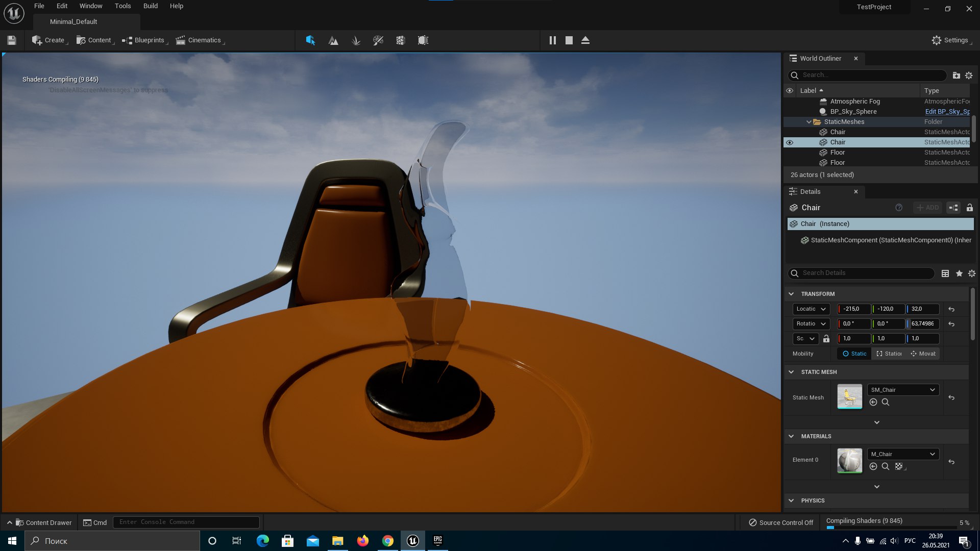
Task: Open the Window menu
Action: click(x=91, y=6)
